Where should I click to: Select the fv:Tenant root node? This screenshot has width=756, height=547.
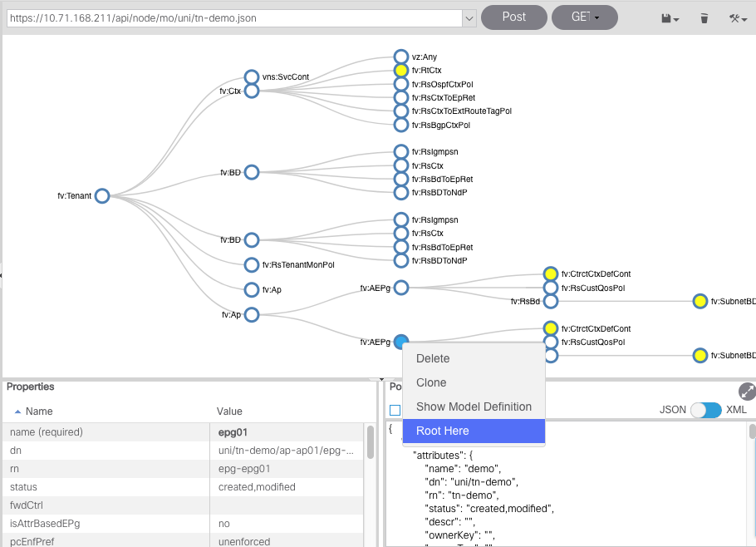(102, 196)
